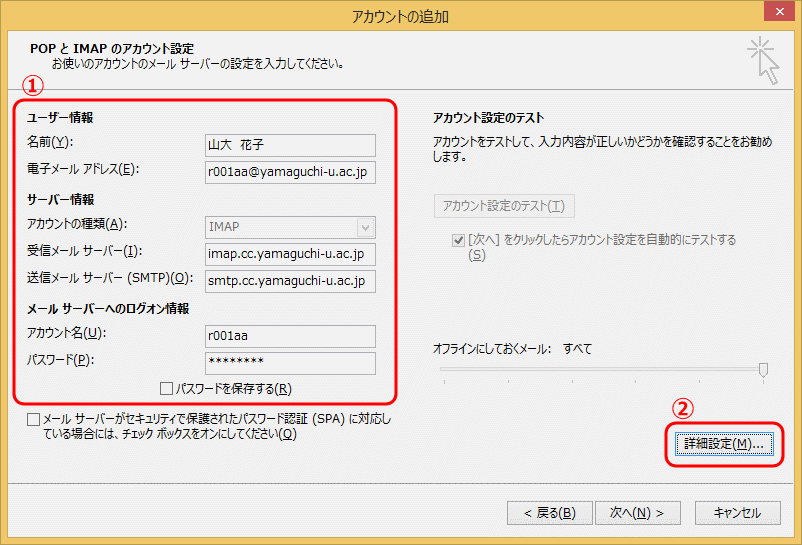The image size is (802, 545).
Task: Open 詳細設定(M)... settings
Action: coord(724,444)
